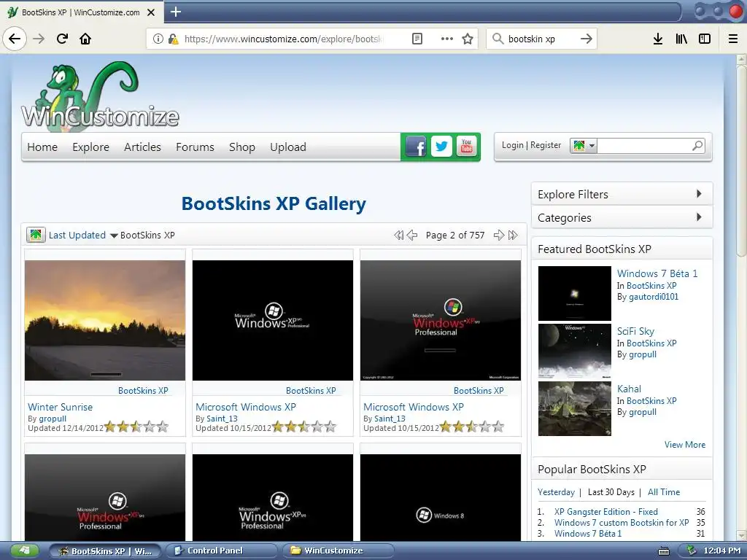Viewport: 747px width, 560px height.
Task: Open the Last Updated sort dropdown
Action: [83, 236]
